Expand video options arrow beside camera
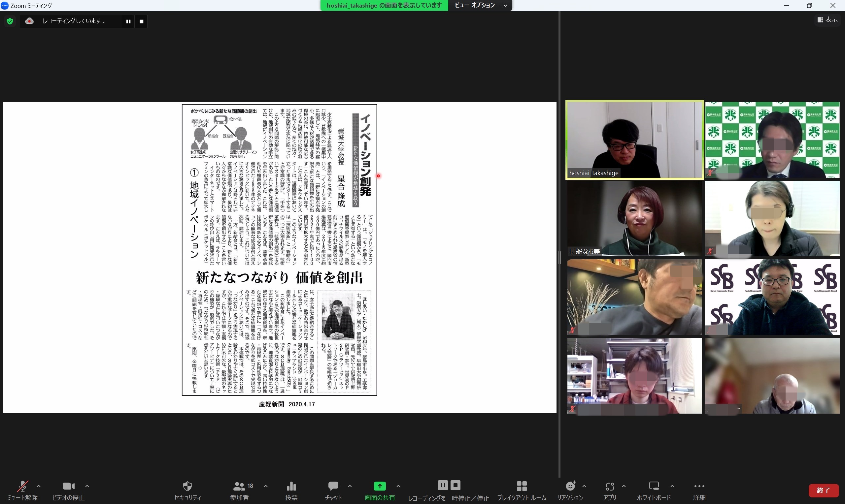The height and width of the screenshot is (504, 845). tap(87, 486)
